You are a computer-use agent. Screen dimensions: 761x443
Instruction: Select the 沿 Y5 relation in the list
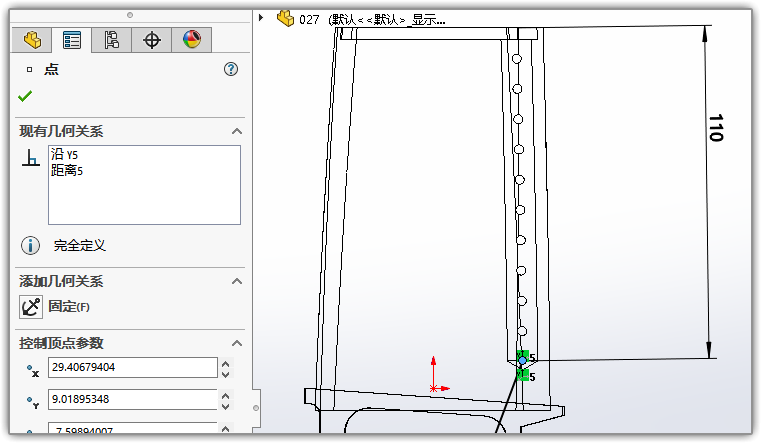click(x=64, y=154)
